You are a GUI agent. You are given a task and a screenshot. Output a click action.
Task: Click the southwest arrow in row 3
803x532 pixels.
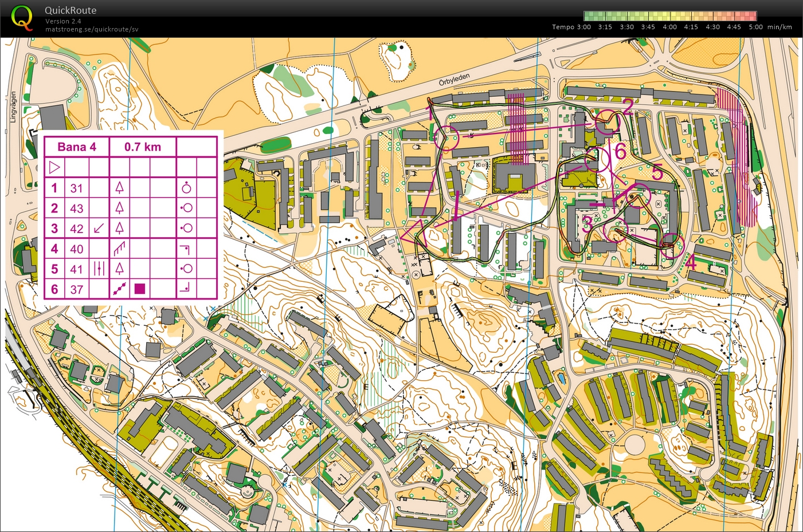(x=99, y=228)
